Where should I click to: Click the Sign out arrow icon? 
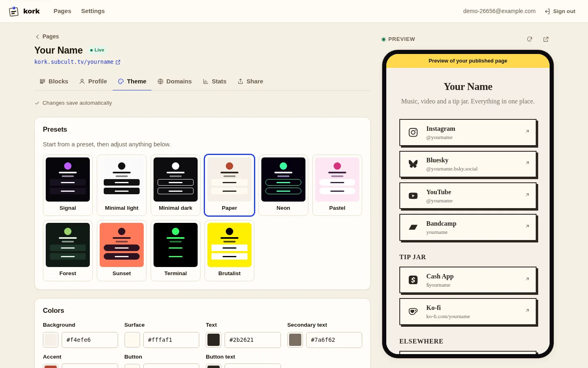point(547,11)
